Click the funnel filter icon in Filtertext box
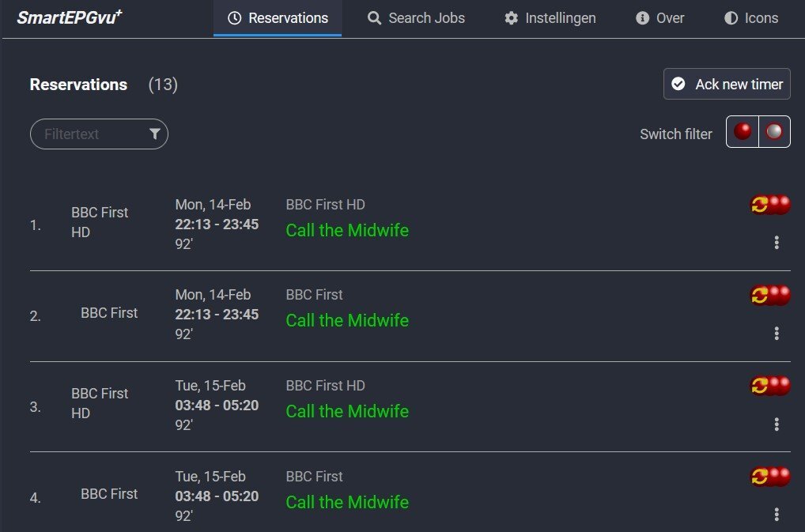The image size is (805, 532). pos(155,134)
